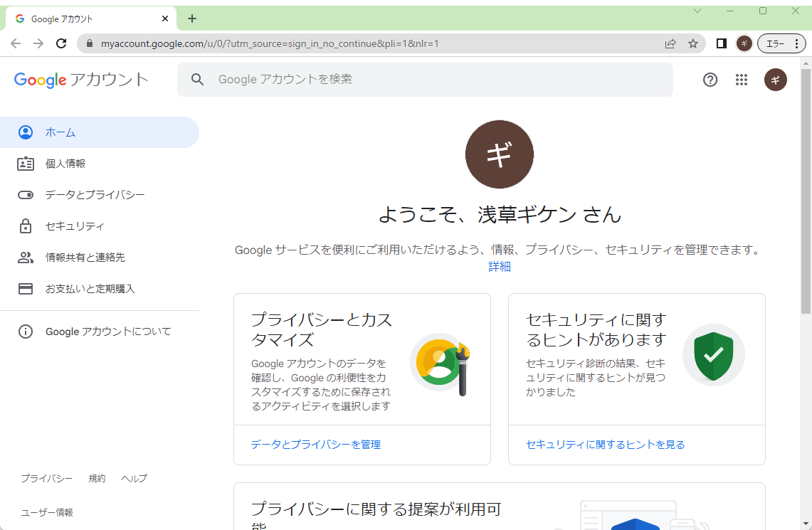Close the Google アカウント tab

pos(165,18)
